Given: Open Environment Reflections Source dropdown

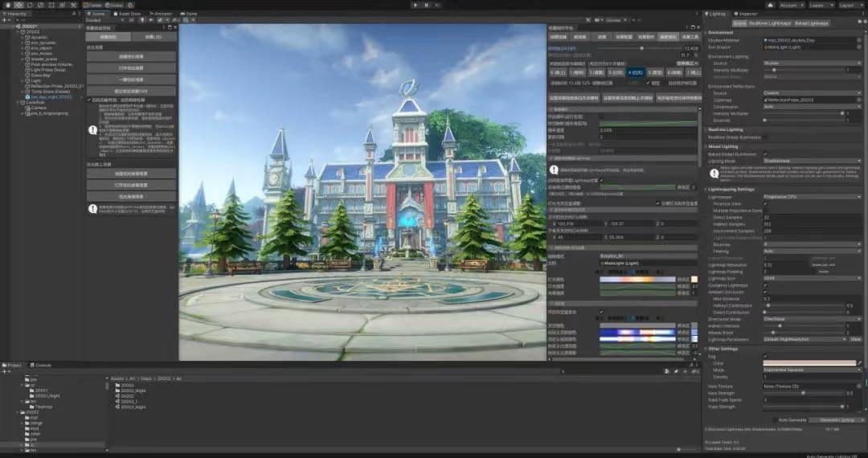Looking at the screenshot, I should point(812,93).
